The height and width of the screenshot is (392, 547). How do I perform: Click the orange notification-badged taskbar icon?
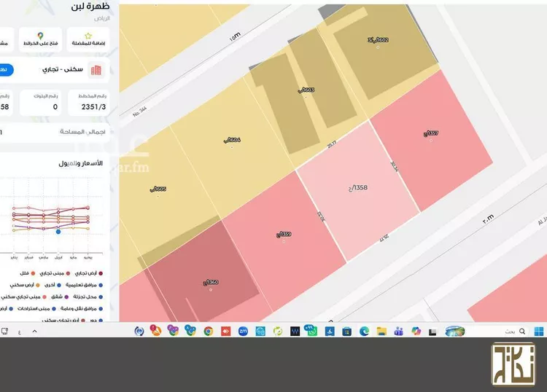tap(155, 330)
